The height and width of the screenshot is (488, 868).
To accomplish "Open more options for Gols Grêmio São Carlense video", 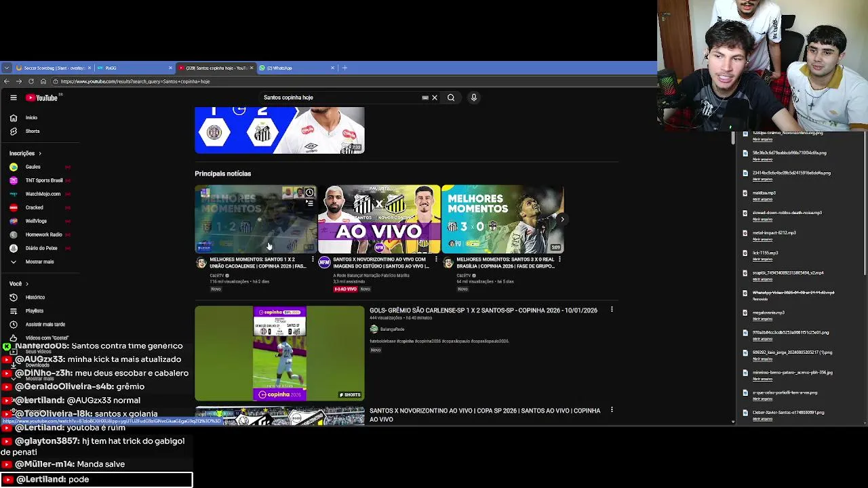I will tap(612, 310).
